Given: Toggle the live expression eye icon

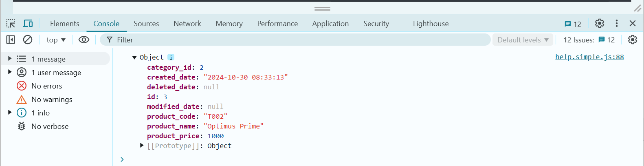Looking at the screenshot, I should point(84,40).
